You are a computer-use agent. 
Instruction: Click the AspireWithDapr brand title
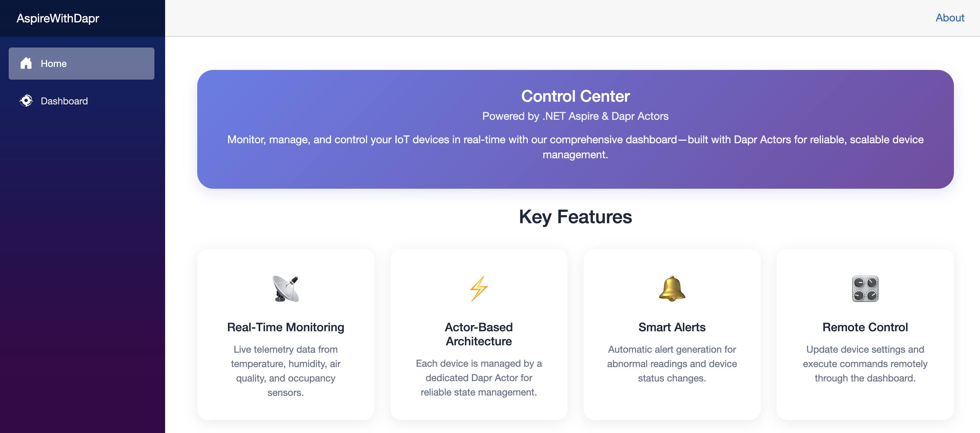pyautogui.click(x=58, y=18)
